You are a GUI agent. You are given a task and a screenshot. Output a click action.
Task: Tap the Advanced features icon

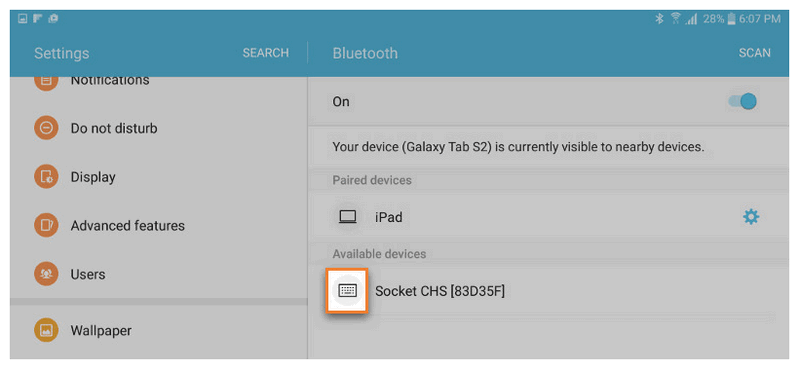[46, 226]
